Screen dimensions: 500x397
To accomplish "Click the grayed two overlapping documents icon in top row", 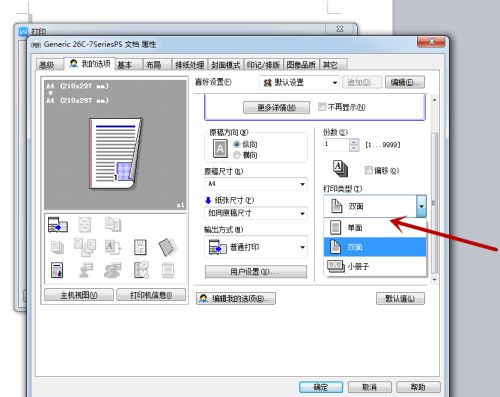I will point(113,224).
